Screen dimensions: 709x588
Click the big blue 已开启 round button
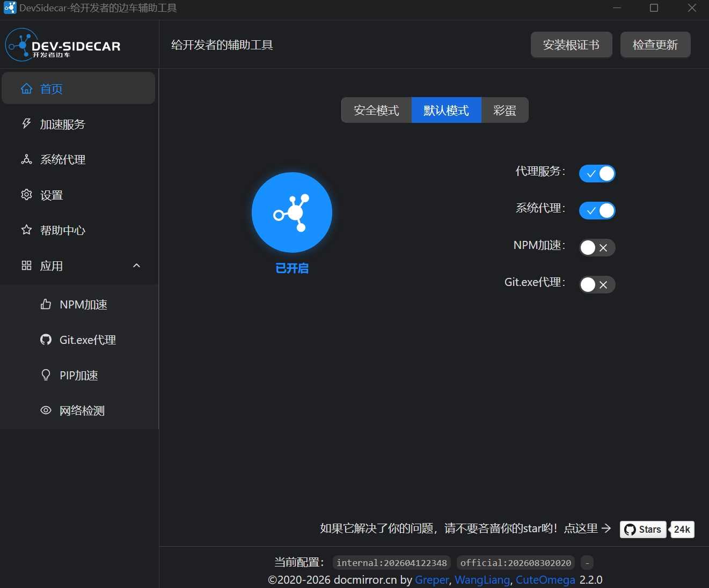point(292,212)
